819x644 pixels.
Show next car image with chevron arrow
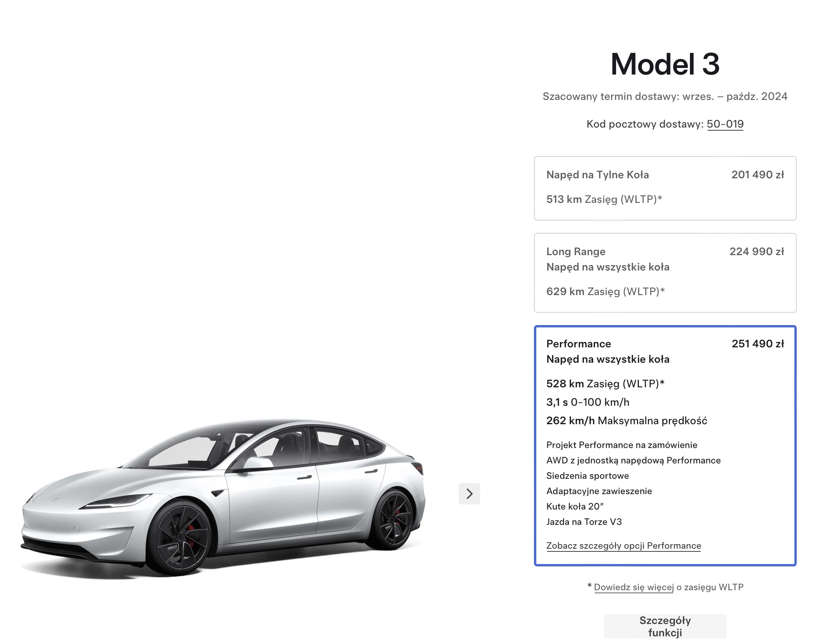(x=469, y=493)
